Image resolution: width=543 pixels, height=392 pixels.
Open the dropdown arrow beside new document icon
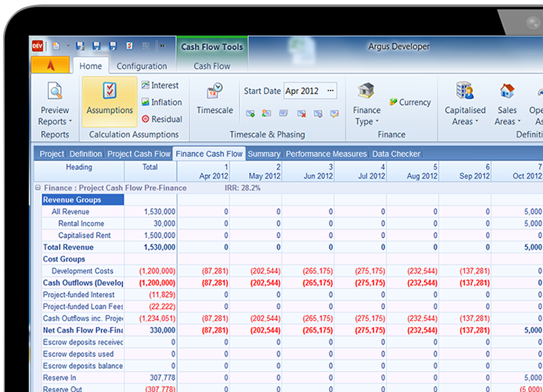tap(68, 46)
